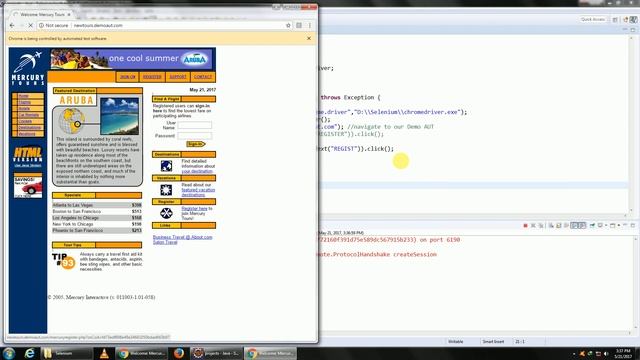Open the Salon Travel link

pos(165,242)
